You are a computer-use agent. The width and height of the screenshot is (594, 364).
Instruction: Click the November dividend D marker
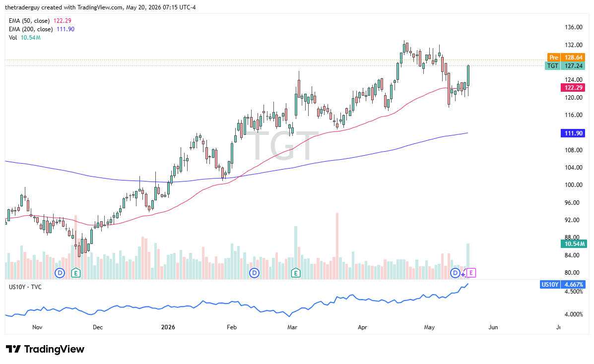[60, 273]
